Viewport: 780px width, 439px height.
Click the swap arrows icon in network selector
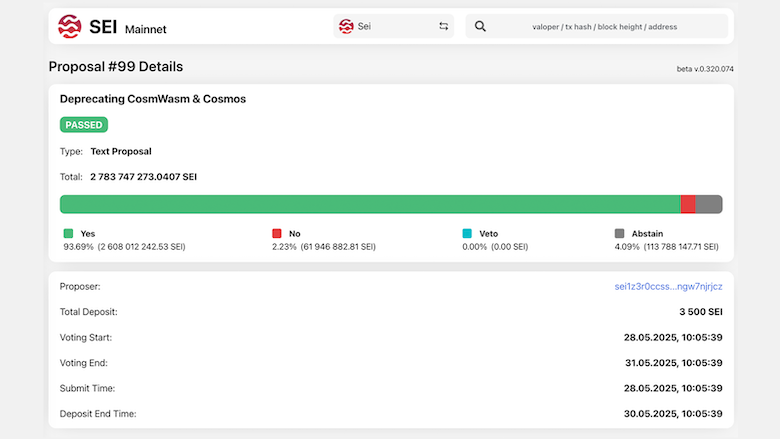(x=443, y=26)
